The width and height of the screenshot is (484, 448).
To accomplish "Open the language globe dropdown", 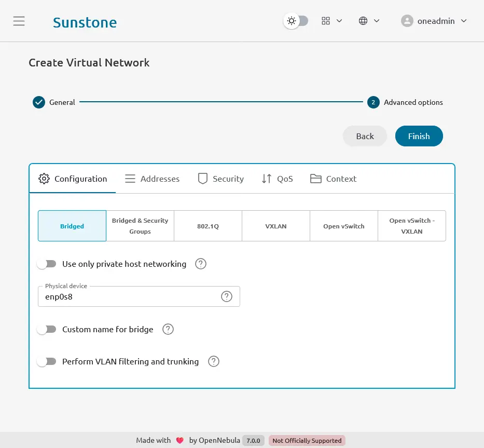I will [x=369, y=21].
